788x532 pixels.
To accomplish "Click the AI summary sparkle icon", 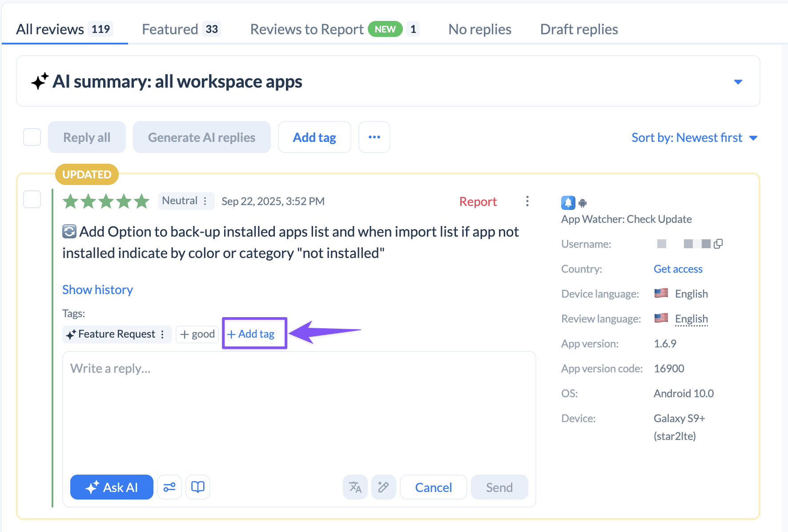I will pyautogui.click(x=40, y=81).
